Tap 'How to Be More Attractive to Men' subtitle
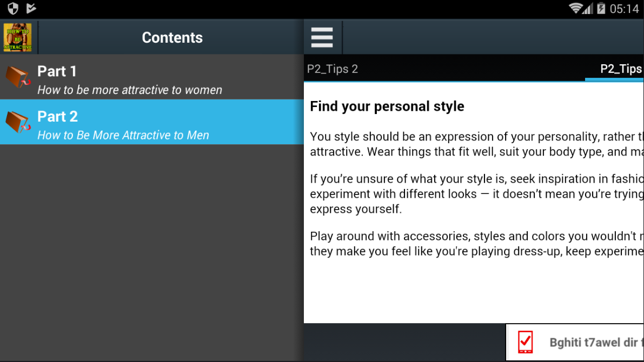Image resolution: width=644 pixels, height=362 pixels. tap(123, 136)
